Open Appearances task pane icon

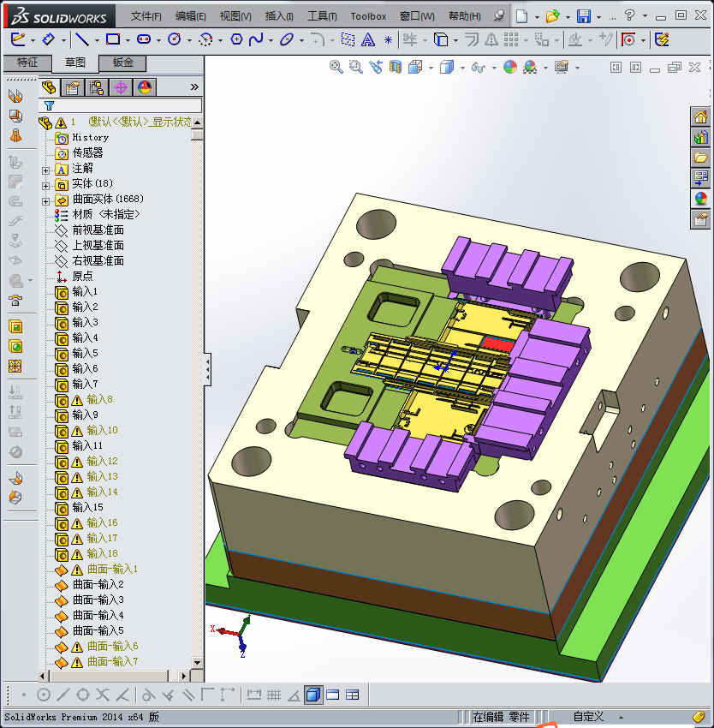(x=700, y=199)
